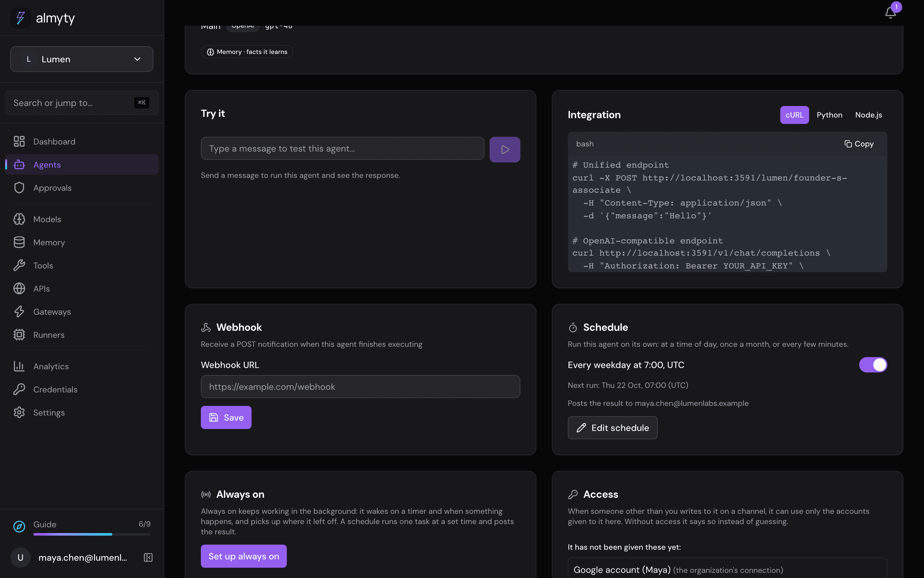Click Edit schedule button

click(612, 428)
